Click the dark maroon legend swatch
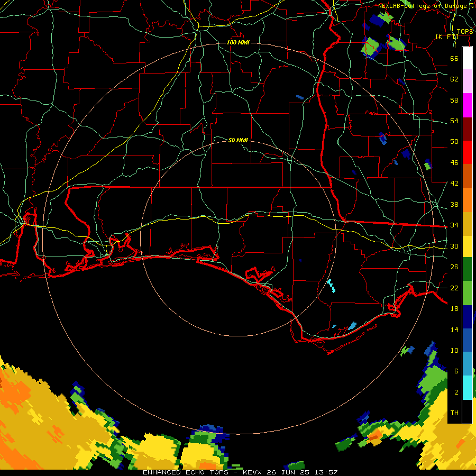The height and width of the screenshot is (476, 476). click(x=467, y=129)
